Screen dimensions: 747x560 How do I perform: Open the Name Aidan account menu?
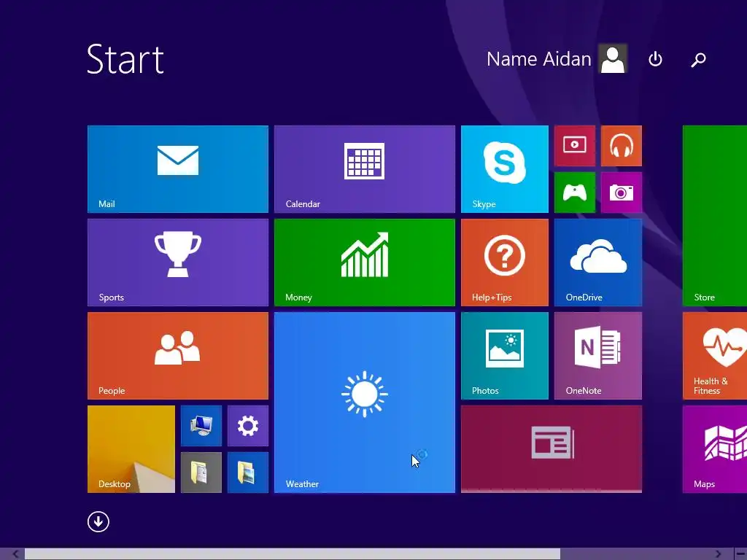pos(539,59)
